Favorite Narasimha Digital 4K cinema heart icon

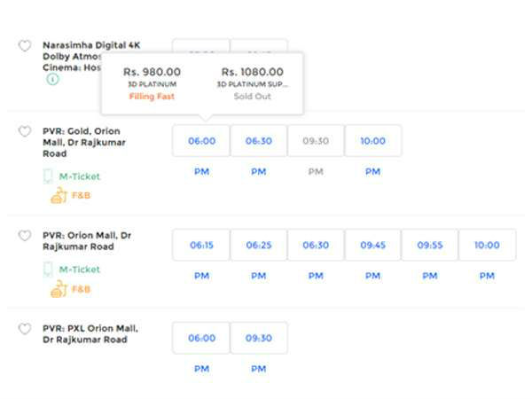pos(25,46)
